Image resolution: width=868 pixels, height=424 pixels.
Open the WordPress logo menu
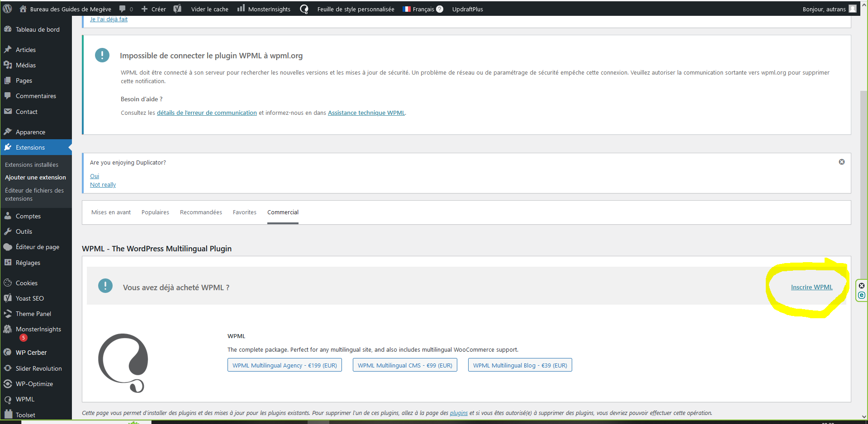coord(7,9)
